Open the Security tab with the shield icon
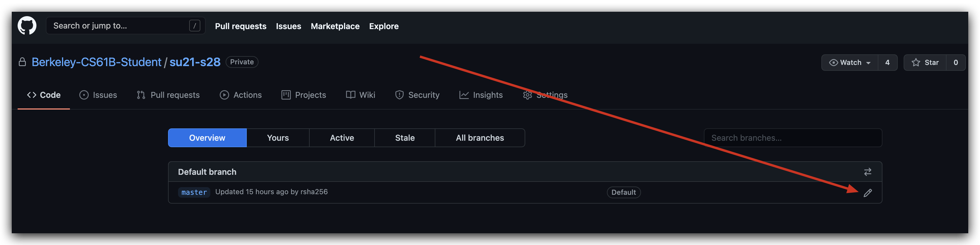Viewport: 980px width, 245px height. (417, 95)
